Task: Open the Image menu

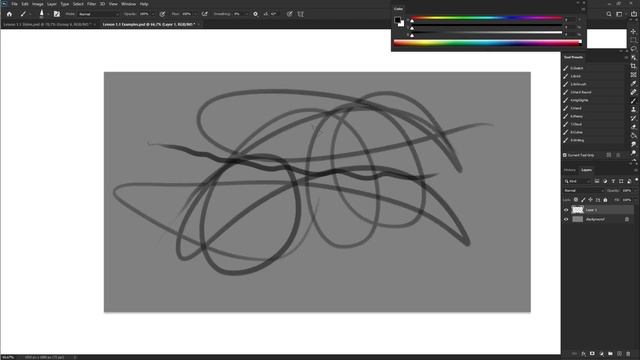Action: click(38, 4)
